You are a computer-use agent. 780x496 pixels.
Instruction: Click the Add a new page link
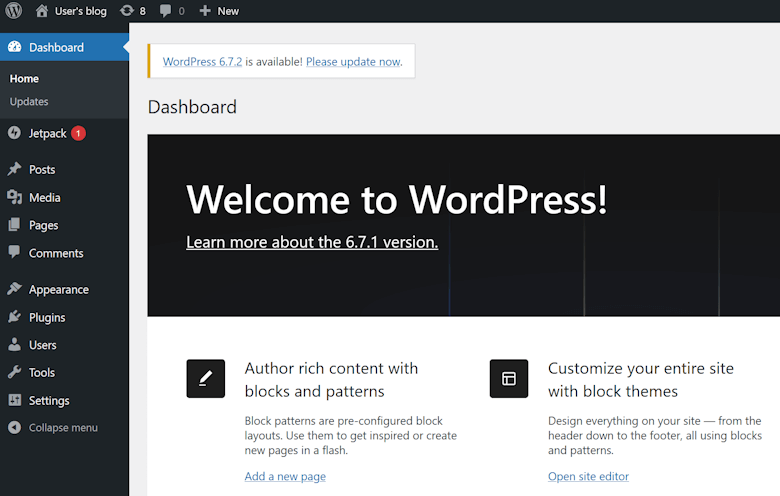click(x=285, y=476)
